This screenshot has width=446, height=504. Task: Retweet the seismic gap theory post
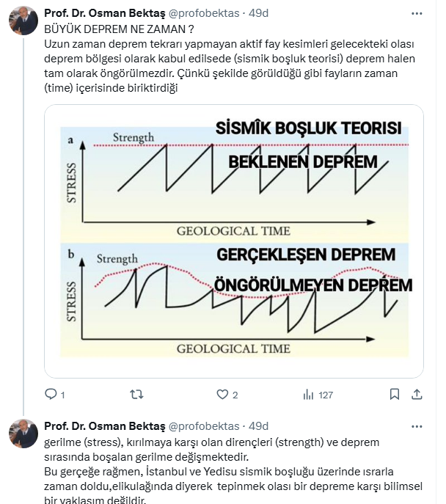[x=136, y=395]
